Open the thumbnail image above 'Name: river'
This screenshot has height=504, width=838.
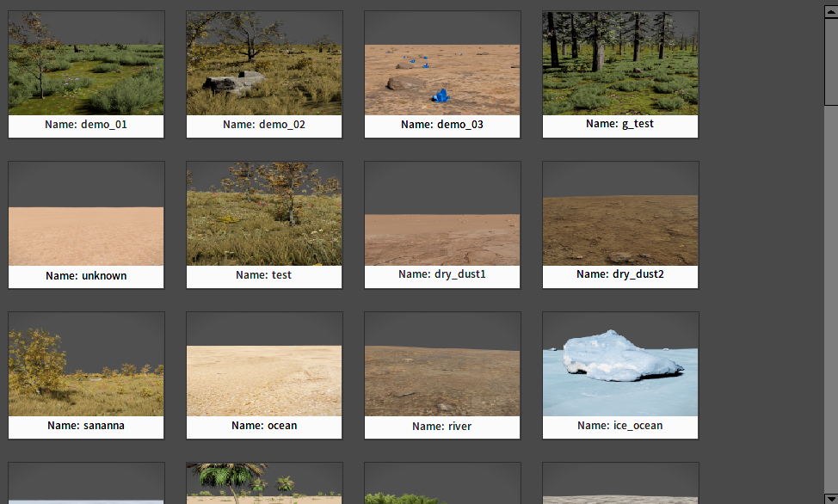pyautogui.click(x=442, y=365)
